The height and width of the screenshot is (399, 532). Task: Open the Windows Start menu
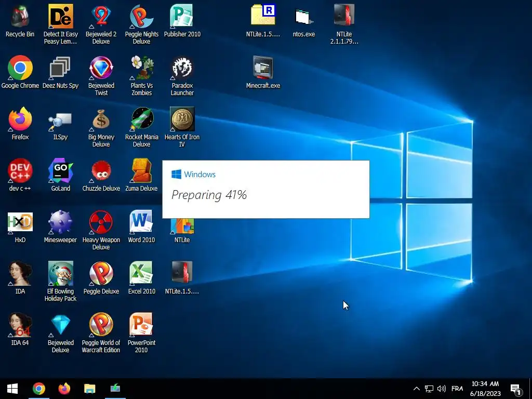[12, 389]
